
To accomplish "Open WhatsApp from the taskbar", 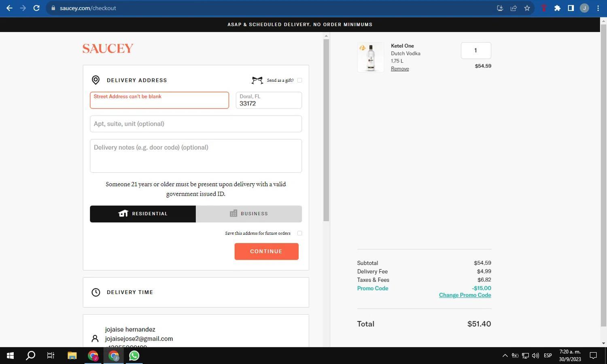I will pos(134,356).
